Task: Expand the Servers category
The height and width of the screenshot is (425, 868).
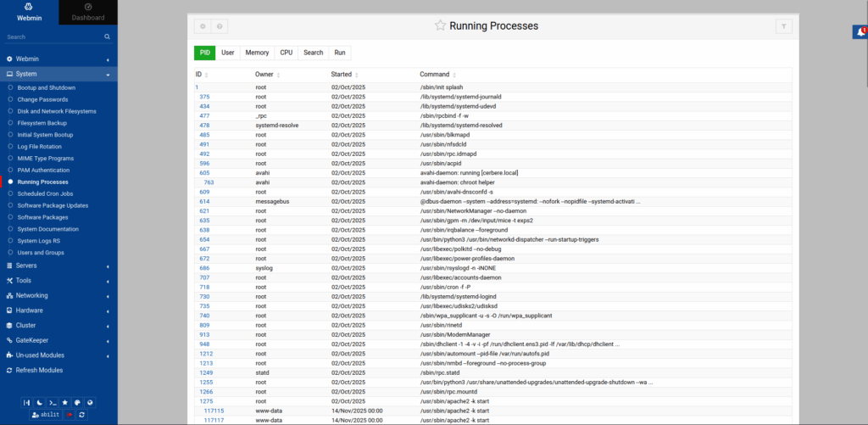Action: [x=58, y=266]
